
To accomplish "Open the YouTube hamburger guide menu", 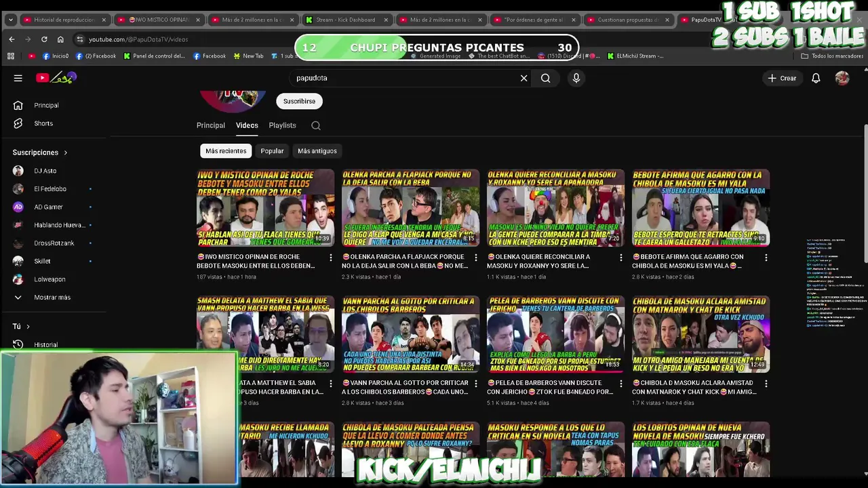I will click(18, 78).
